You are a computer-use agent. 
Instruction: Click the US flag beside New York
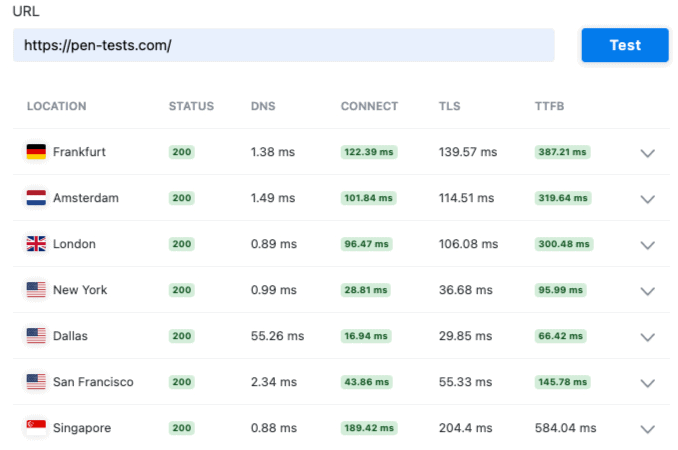(36, 290)
